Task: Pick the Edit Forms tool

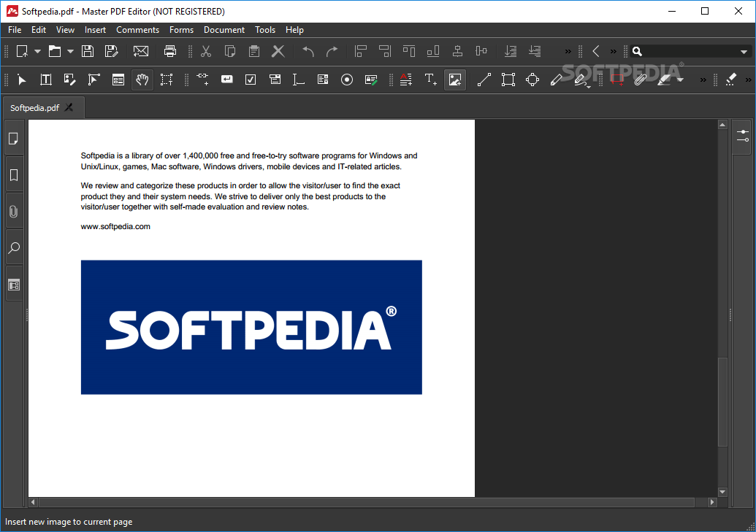Action: (118, 80)
